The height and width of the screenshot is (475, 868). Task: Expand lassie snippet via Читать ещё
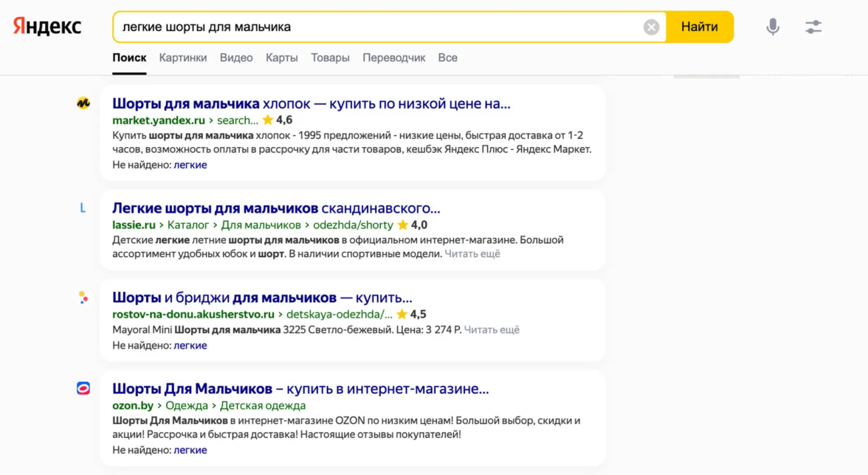point(472,254)
